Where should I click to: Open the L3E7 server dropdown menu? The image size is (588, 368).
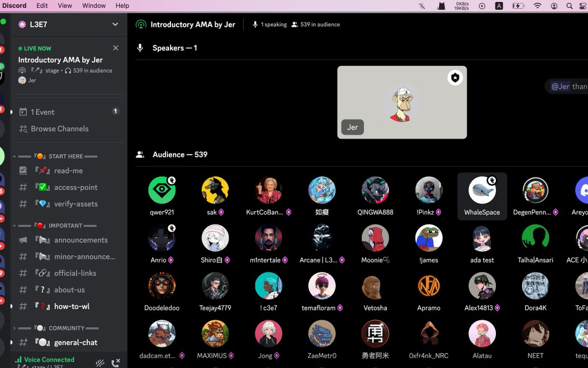(x=115, y=24)
